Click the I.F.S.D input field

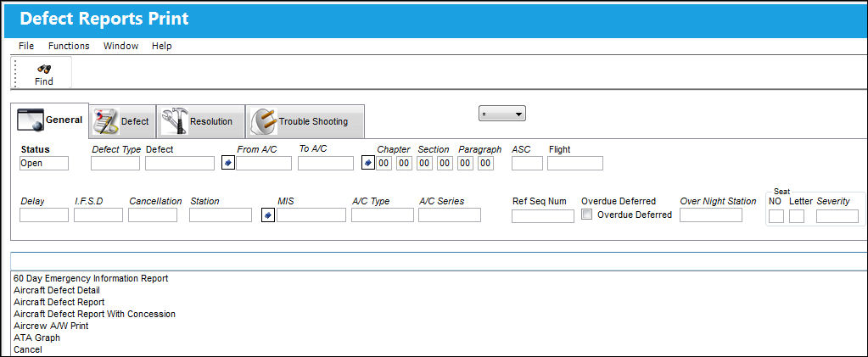(98, 215)
